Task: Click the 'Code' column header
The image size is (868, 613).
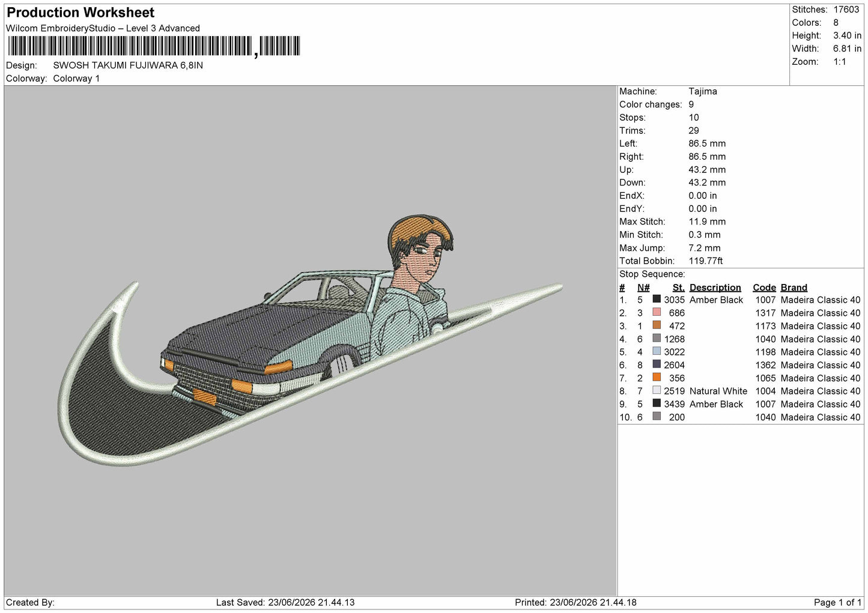Action: pyautogui.click(x=764, y=288)
